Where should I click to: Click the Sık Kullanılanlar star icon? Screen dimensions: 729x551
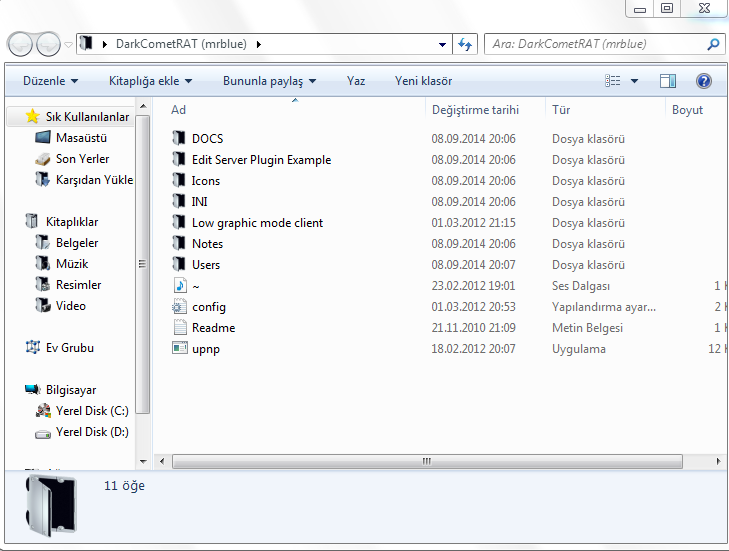32,116
